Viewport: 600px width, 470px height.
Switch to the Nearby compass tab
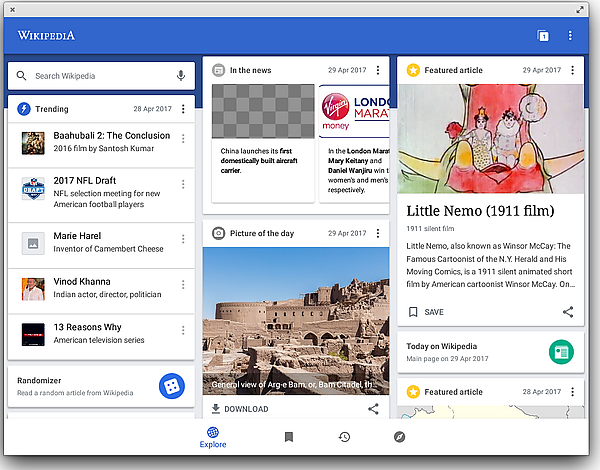399,437
